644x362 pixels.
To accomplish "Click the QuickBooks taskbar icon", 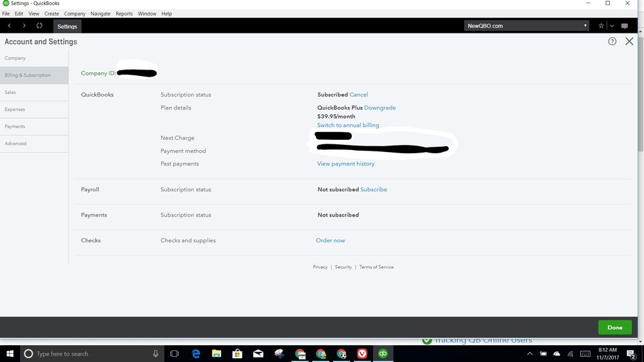I will tap(383, 354).
